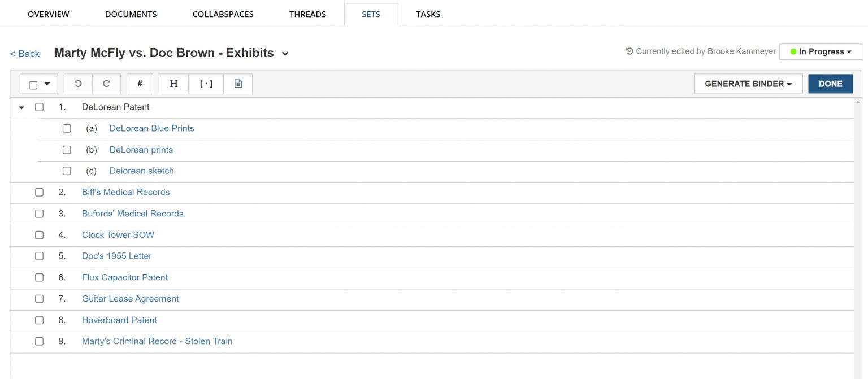Expand the set title dropdown chevron

tap(285, 54)
